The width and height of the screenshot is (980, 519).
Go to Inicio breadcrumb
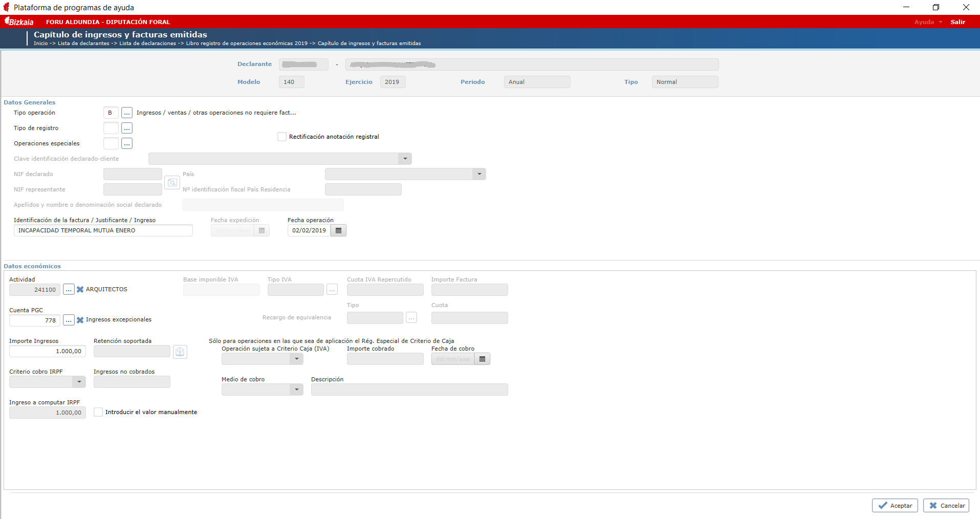(40, 44)
